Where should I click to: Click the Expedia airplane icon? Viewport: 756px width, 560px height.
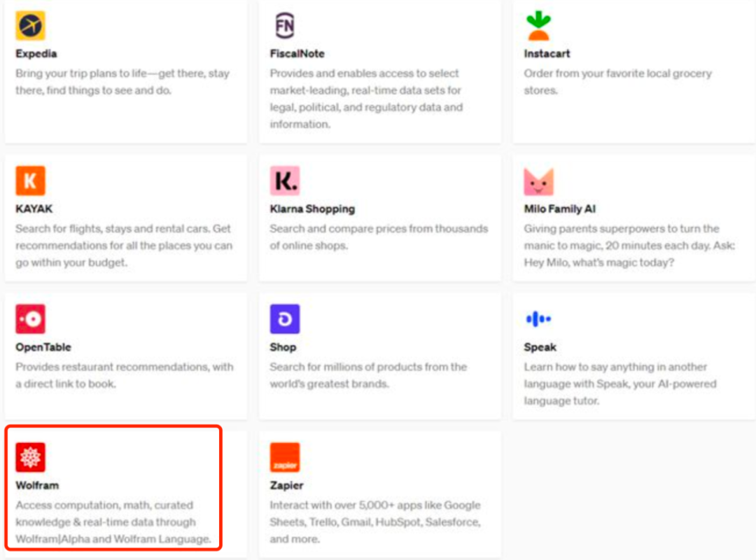[30, 26]
